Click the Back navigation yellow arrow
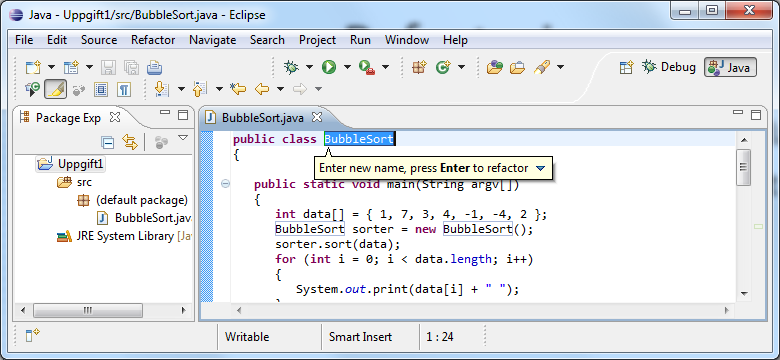This screenshot has height=360, width=780. click(x=262, y=90)
